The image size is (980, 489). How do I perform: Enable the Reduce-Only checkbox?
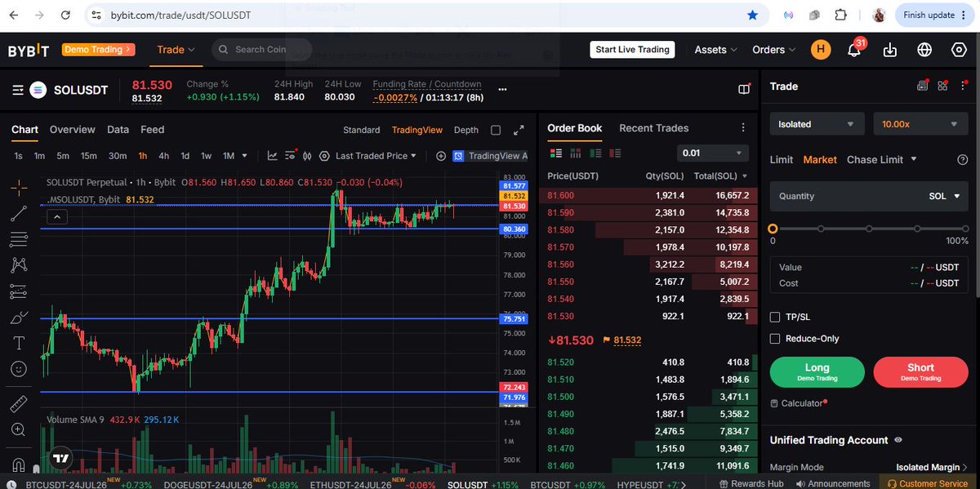pyautogui.click(x=776, y=339)
